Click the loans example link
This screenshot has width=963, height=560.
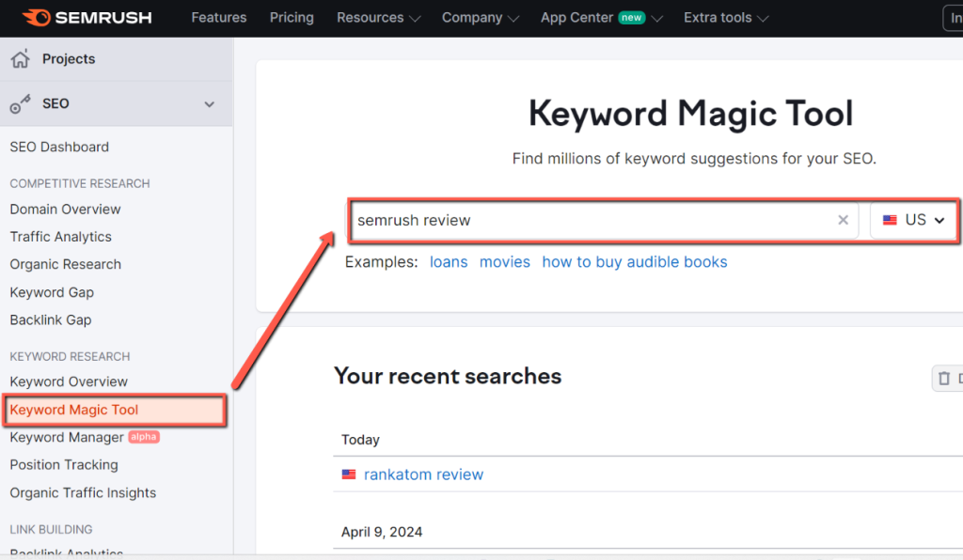pos(449,262)
